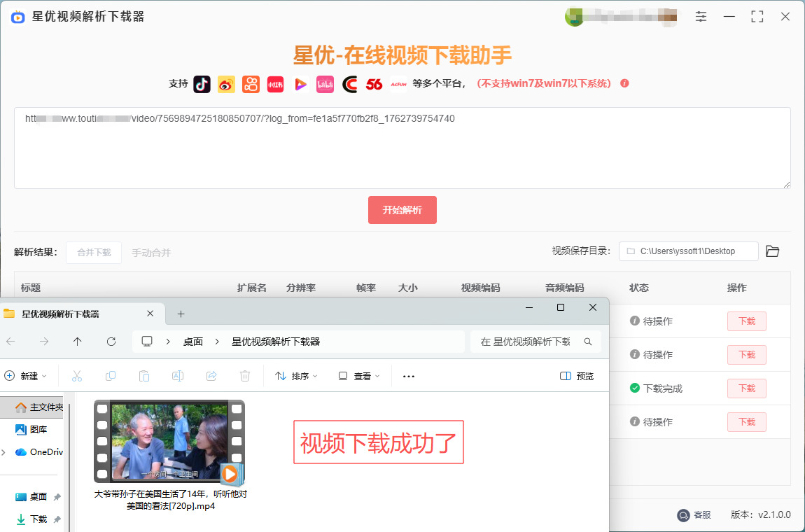
Task: Click the 下载完成 status text
Action: 663,388
